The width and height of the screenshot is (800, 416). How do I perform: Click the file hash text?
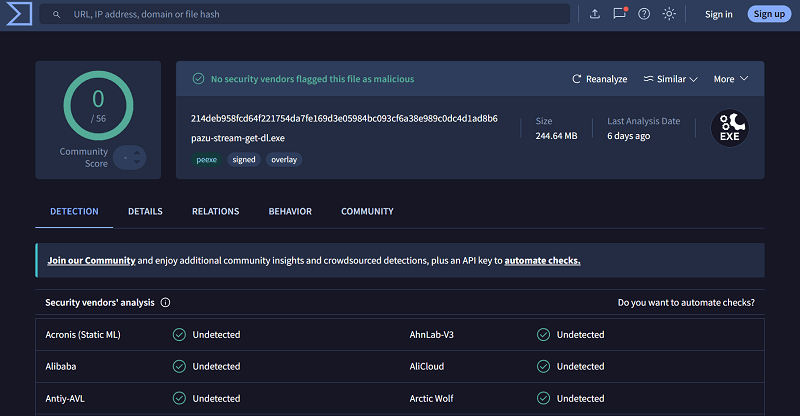point(344,118)
